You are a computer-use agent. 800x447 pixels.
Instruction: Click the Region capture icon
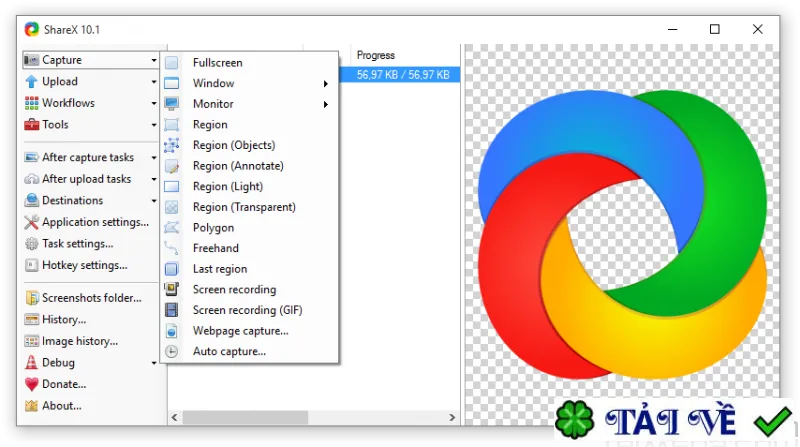coord(172,125)
